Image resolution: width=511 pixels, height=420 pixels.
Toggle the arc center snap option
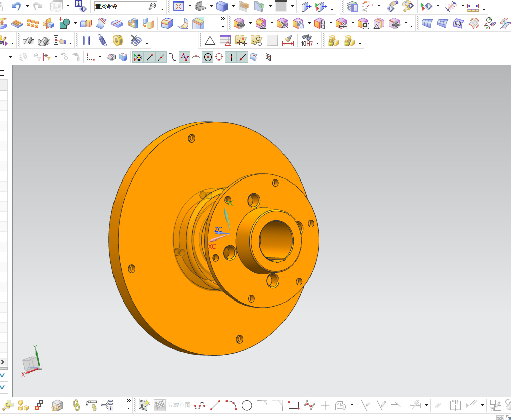click(208, 57)
